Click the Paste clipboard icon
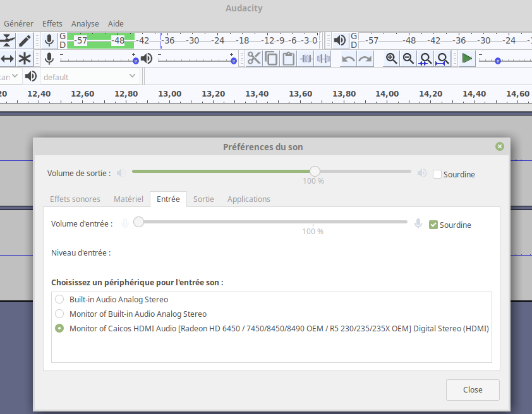532x414 pixels. [x=288, y=59]
